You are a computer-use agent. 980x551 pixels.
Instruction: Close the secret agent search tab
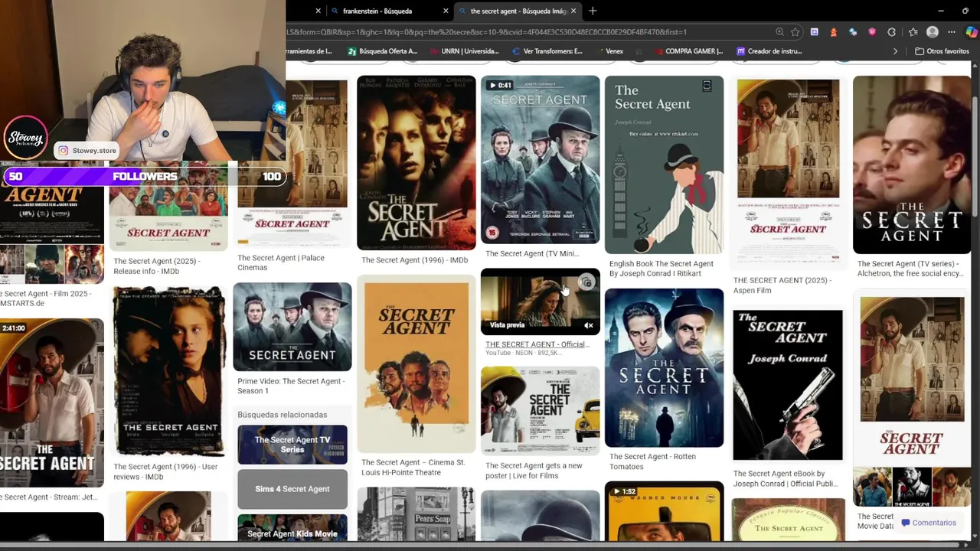point(573,11)
